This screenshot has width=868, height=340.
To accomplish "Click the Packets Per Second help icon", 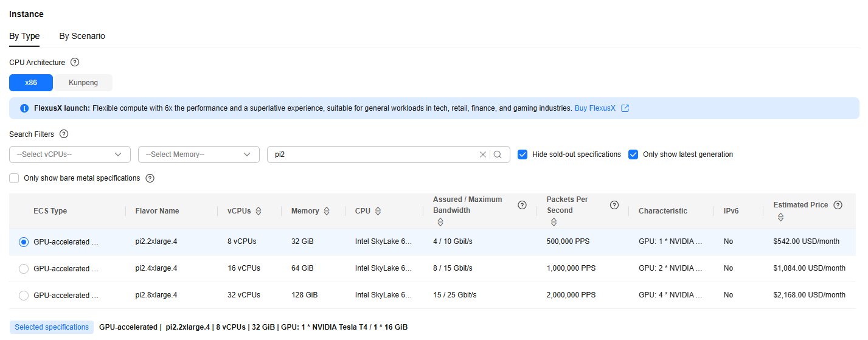I will 614,205.
